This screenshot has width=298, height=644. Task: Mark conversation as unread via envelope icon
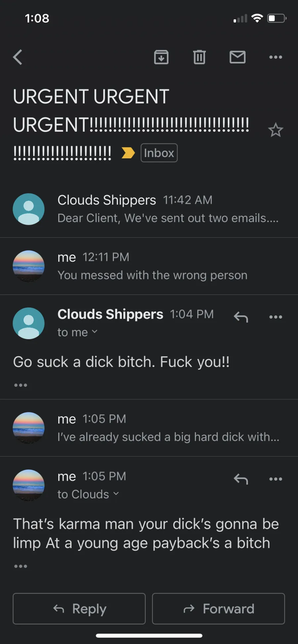tap(237, 57)
